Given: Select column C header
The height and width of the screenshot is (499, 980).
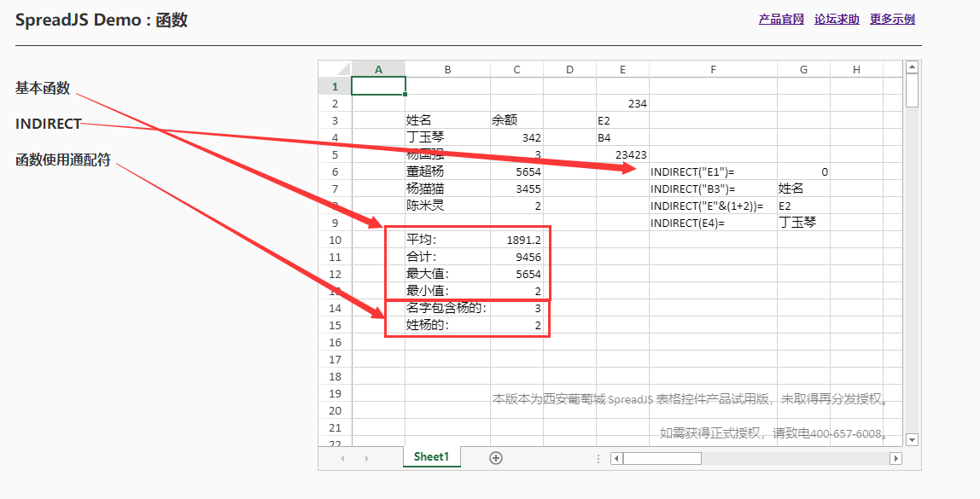Looking at the screenshot, I should coord(516,69).
